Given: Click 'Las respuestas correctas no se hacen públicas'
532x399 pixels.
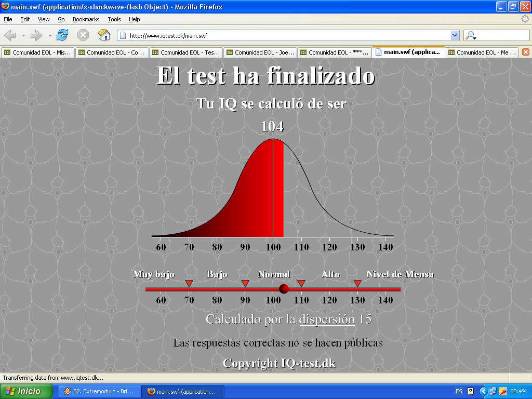Looking at the screenshot, I should click(278, 343).
